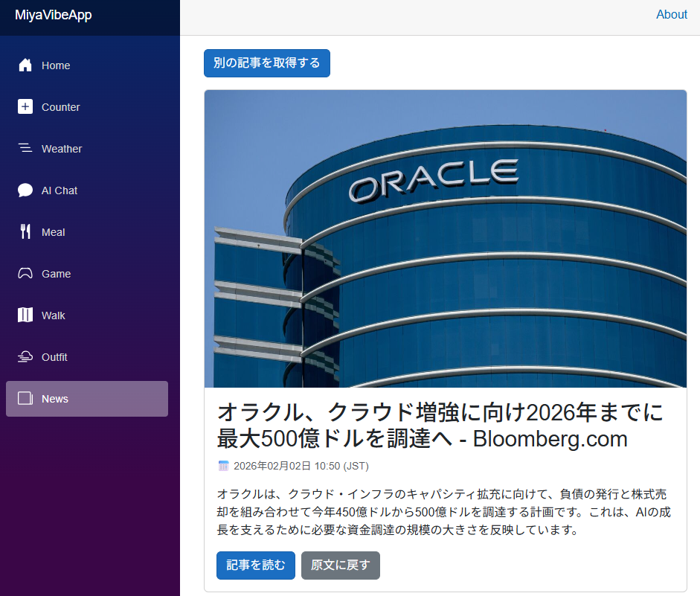Click the Outfit cloud wind icon
This screenshot has height=596, width=700.
point(25,356)
